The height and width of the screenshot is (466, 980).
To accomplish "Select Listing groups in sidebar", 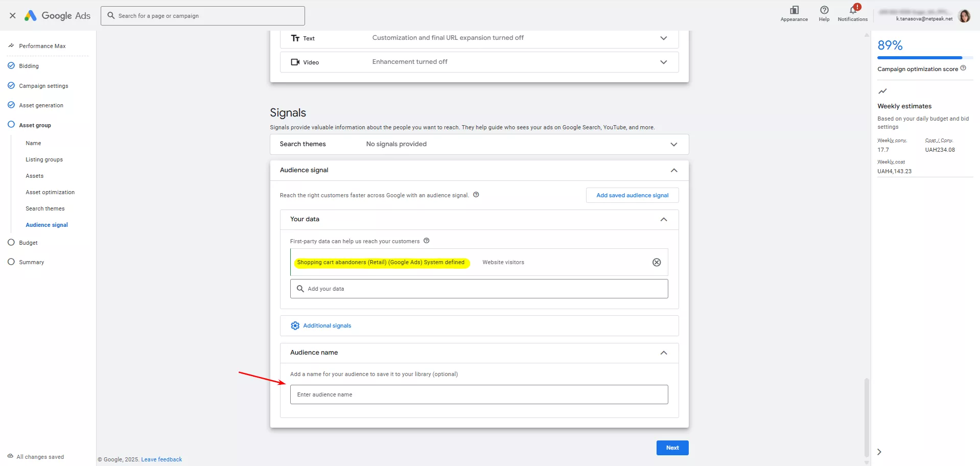I will pos(44,159).
